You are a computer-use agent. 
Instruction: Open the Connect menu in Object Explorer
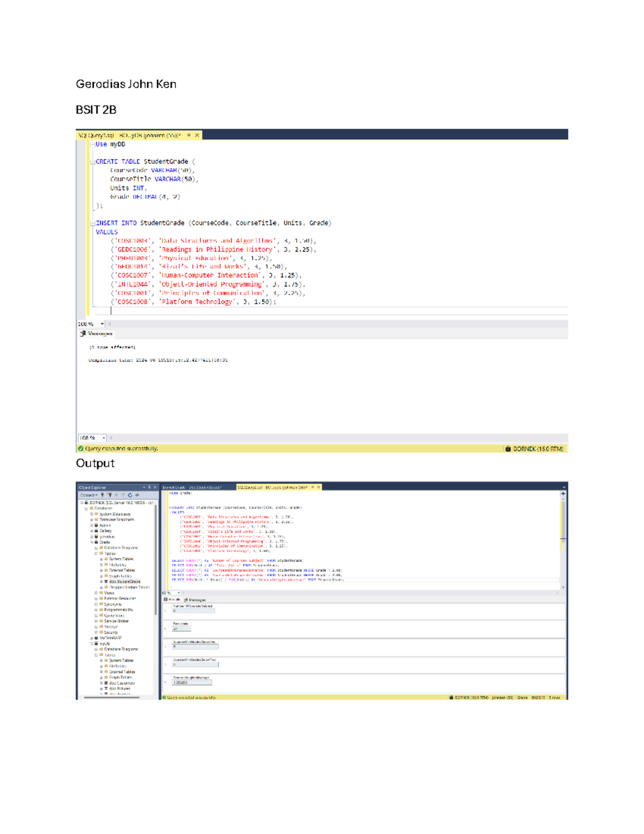[88, 495]
